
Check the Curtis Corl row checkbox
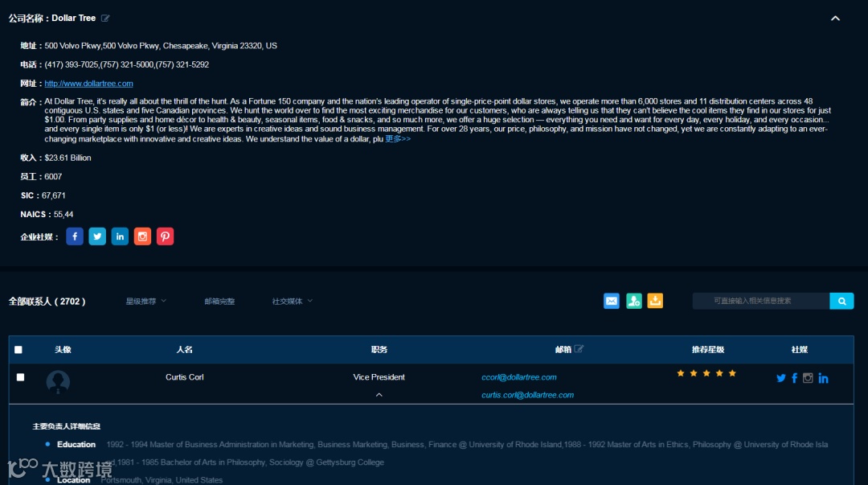point(20,377)
